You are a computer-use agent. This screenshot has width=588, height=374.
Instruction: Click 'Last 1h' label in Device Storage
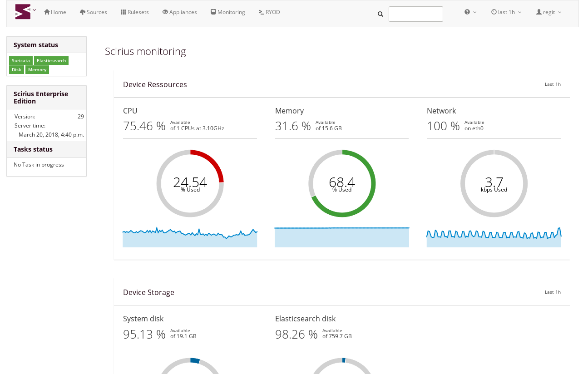pyautogui.click(x=553, y=292)
